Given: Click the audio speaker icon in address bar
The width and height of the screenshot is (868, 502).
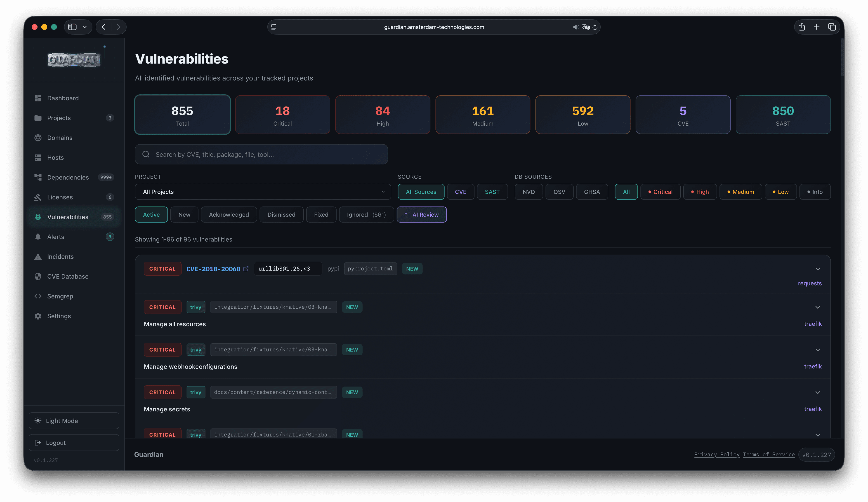Looking at the screenshot, I should [x=576, y=27].
